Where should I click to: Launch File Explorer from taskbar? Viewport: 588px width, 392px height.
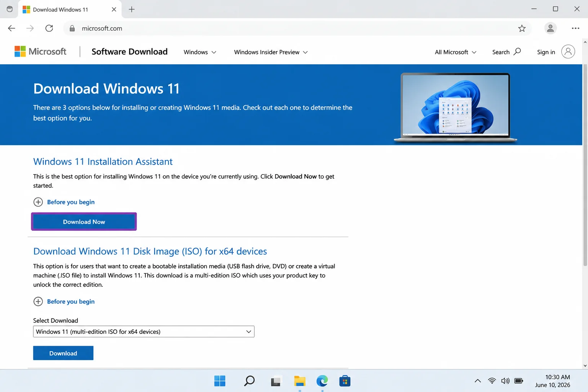299,381
